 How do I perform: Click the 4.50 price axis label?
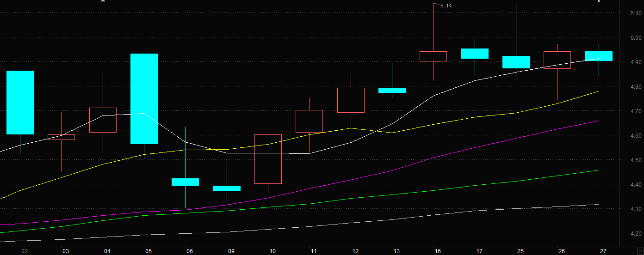(x=636, y=160)
